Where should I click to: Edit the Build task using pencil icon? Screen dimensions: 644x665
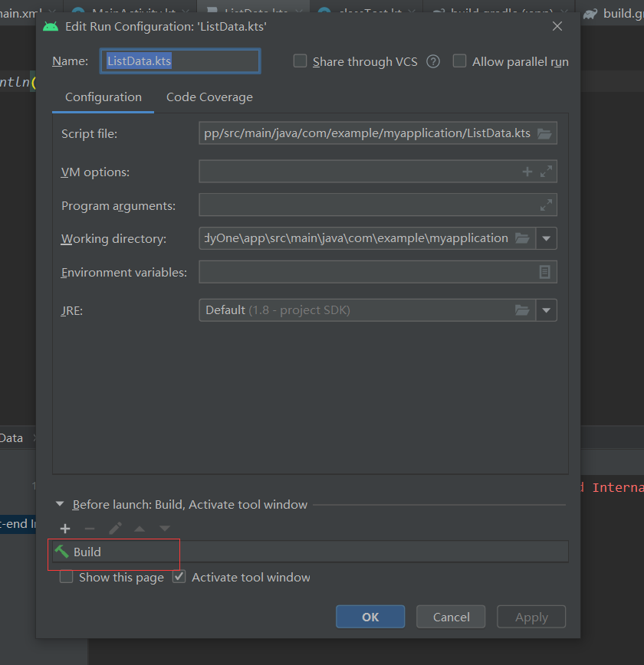pyautogui.click(x=115, y=528)
